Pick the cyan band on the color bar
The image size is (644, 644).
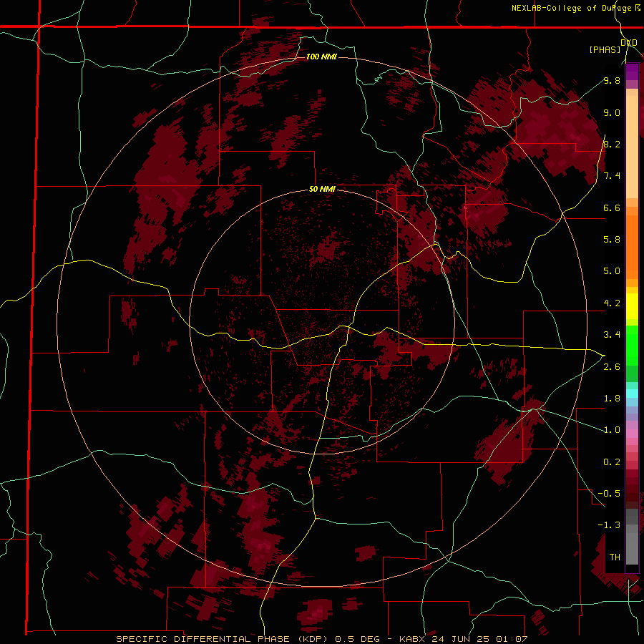(632, 394)
